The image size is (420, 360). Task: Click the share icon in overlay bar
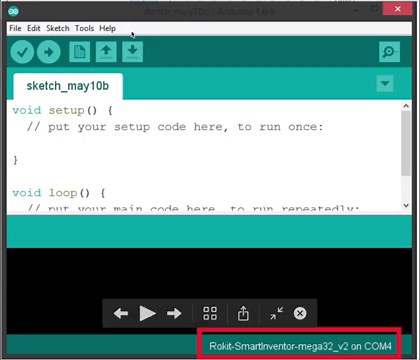243,313
